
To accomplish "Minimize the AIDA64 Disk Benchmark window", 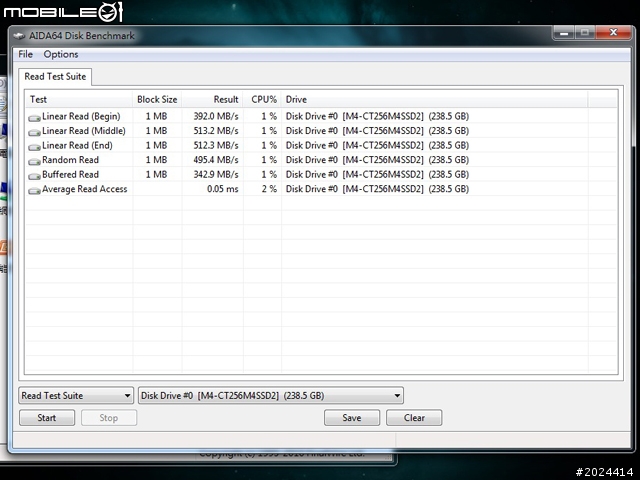I will [564, 33].
